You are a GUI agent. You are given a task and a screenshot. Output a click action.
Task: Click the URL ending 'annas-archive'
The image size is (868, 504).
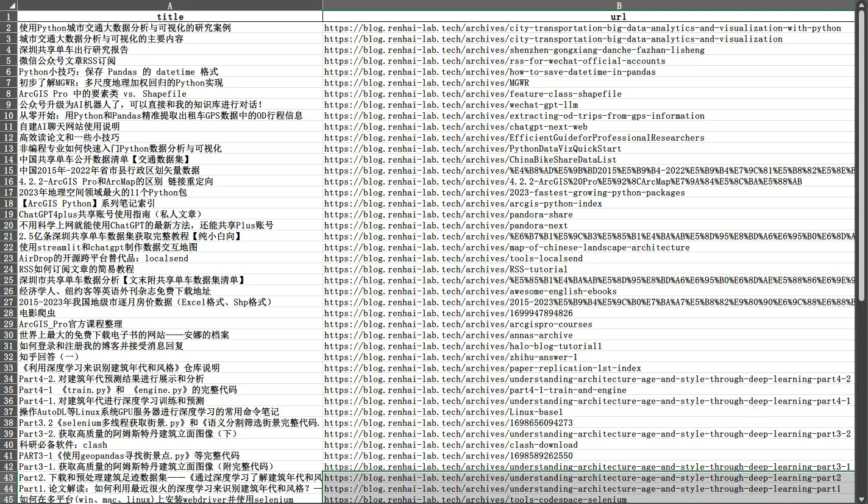click(449, 335)
